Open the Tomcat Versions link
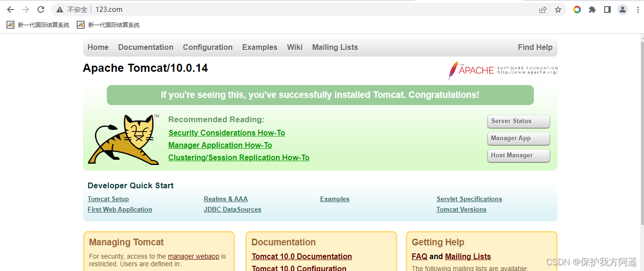Screen dimensions: 644x271 (x=461, y=209)
